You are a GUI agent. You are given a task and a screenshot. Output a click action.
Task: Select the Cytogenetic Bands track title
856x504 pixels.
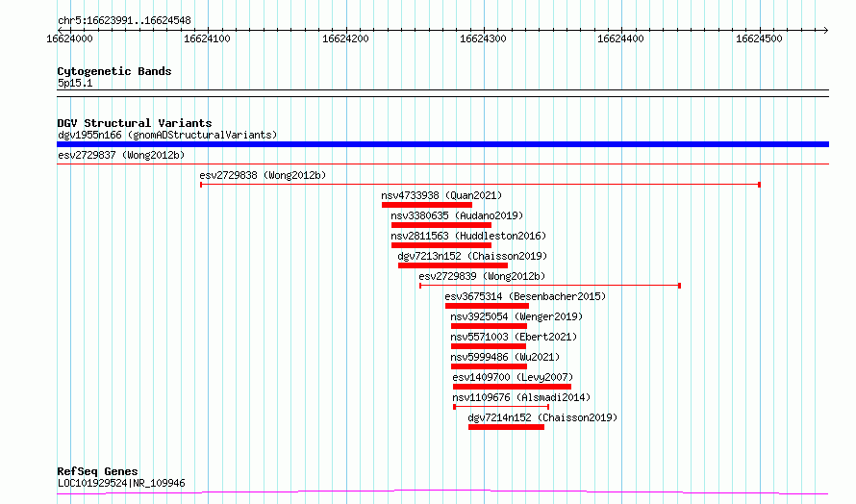point(114,71)
